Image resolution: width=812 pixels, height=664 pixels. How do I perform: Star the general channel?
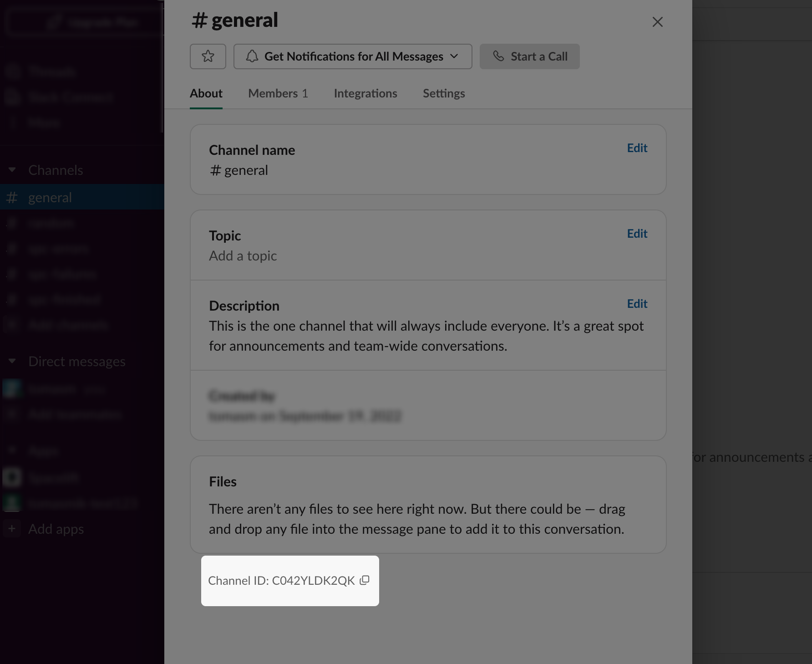click(208, 56)
